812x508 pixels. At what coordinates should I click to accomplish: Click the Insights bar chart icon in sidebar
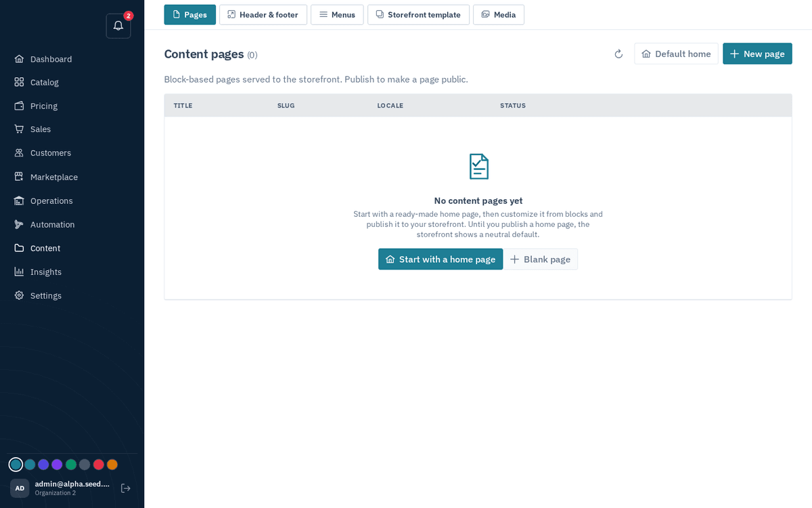point(19,272)
